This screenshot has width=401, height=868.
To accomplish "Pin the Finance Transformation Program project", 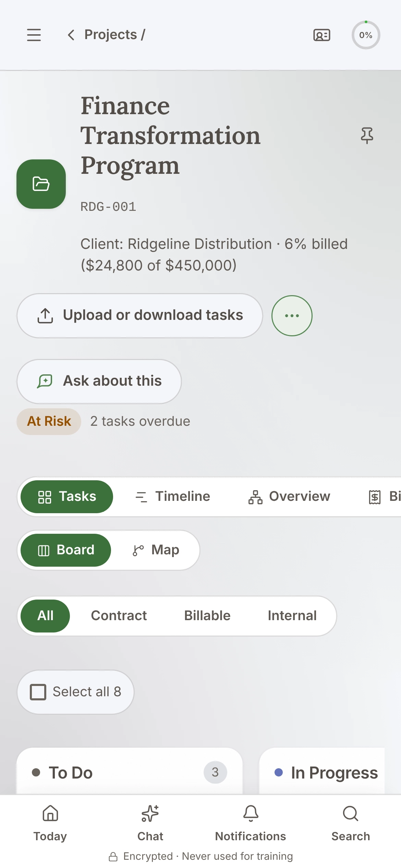I will (367, 135).
